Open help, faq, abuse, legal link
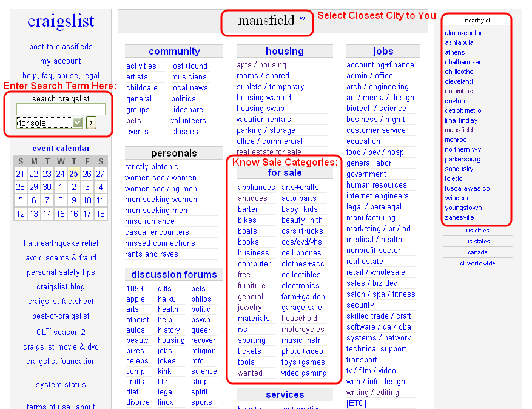The image size is (532, 409). 61,75
